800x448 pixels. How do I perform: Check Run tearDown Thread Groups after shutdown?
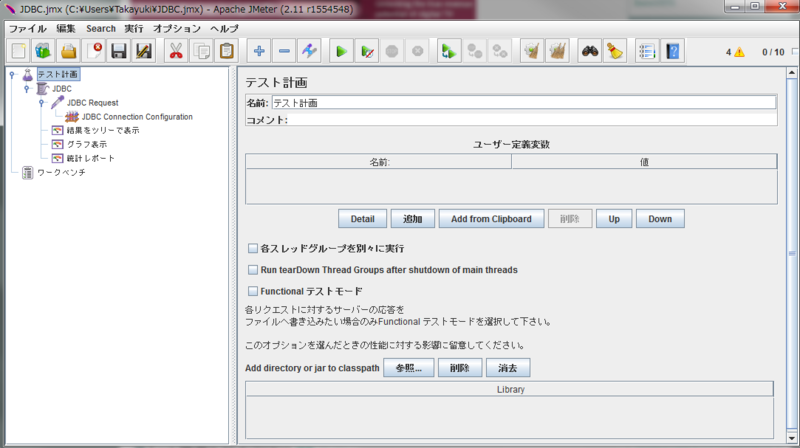coord(253,270)
